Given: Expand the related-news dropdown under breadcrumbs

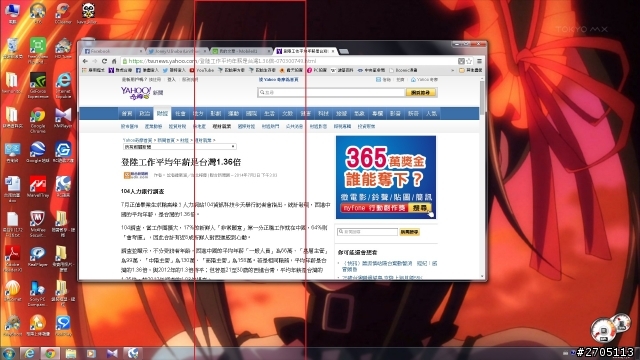Looking at the screenshot, I should coord(180,147).
